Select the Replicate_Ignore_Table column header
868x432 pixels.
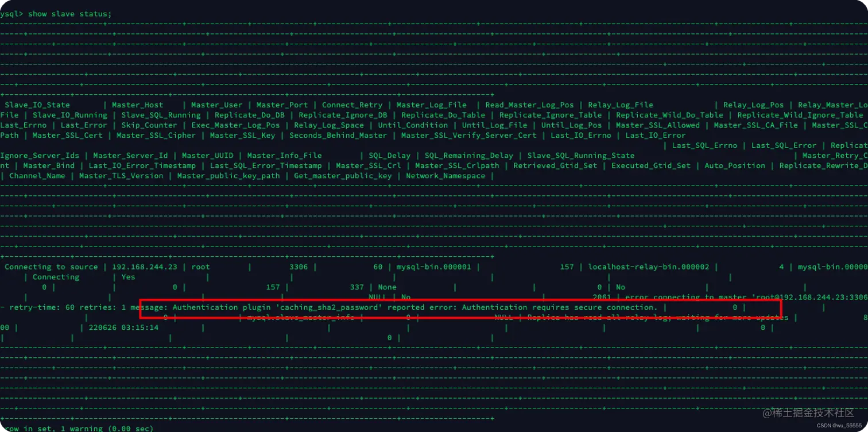pos(551,115)
